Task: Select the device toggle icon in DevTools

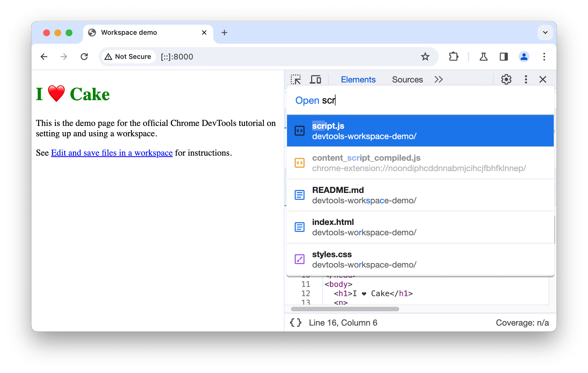Action: point(316,79)
